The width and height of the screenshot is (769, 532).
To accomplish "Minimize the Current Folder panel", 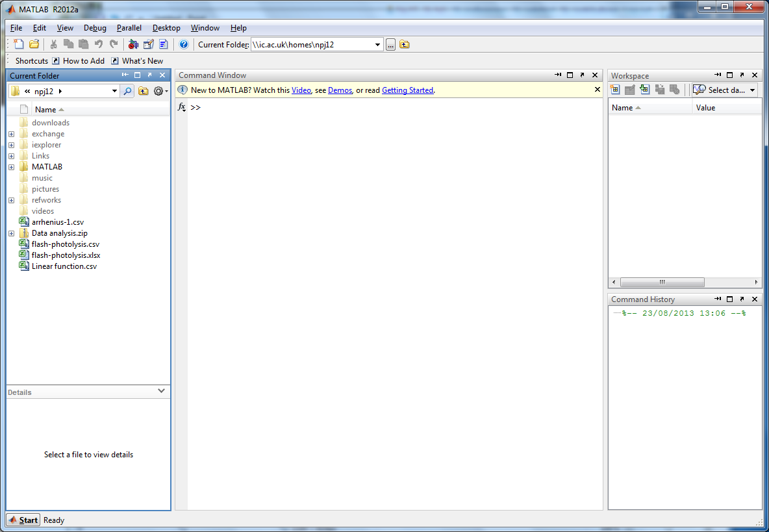I will (x=125, y=75).
